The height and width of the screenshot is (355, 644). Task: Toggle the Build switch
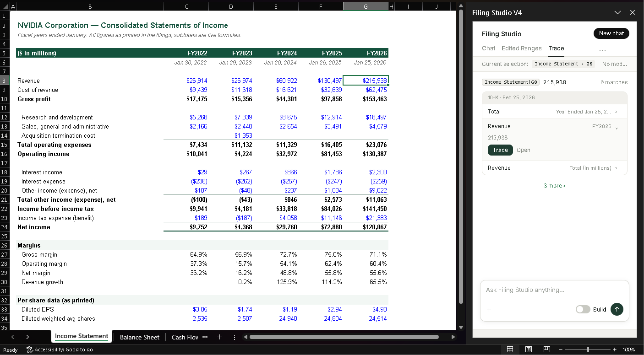pos(583,309)
